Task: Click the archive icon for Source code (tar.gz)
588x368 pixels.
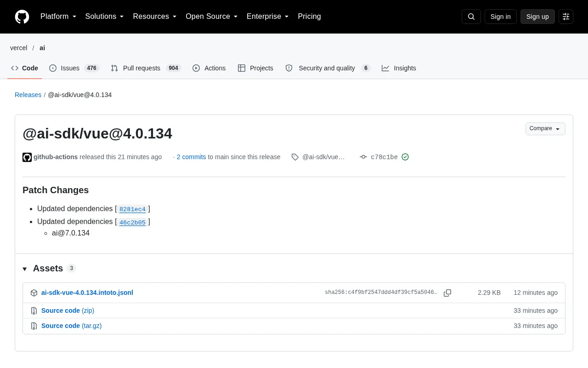Action: [x=34, y=326]
